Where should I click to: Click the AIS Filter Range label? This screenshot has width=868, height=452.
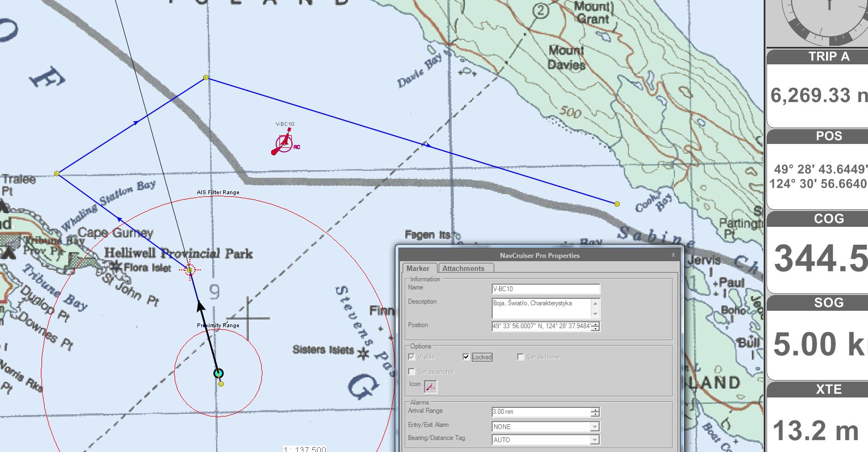pos(218,192)
